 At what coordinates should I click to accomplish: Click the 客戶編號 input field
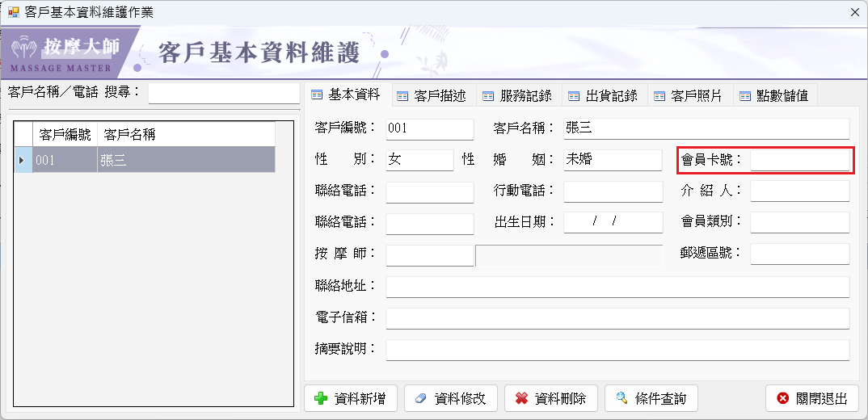(430, 129)
